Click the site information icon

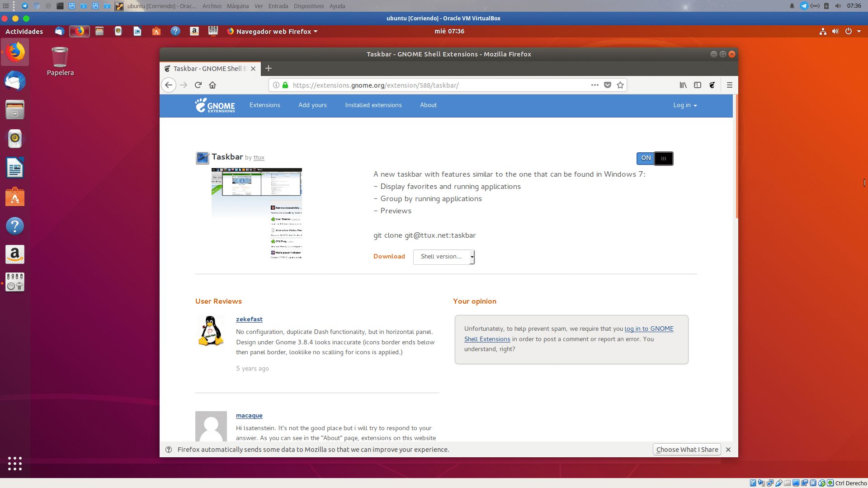tap(276, 85)
